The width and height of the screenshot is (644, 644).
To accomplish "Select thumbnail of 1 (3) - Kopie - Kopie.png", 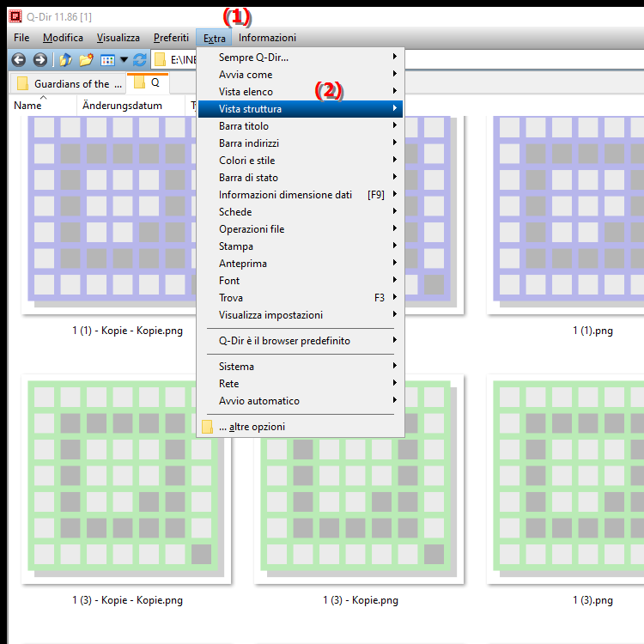I will [x=126, y=479].
